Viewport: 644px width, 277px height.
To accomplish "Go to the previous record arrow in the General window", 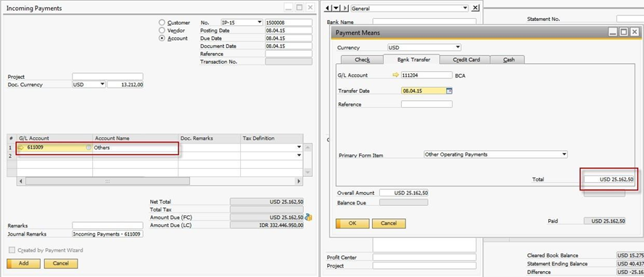I will coord(327,8).
